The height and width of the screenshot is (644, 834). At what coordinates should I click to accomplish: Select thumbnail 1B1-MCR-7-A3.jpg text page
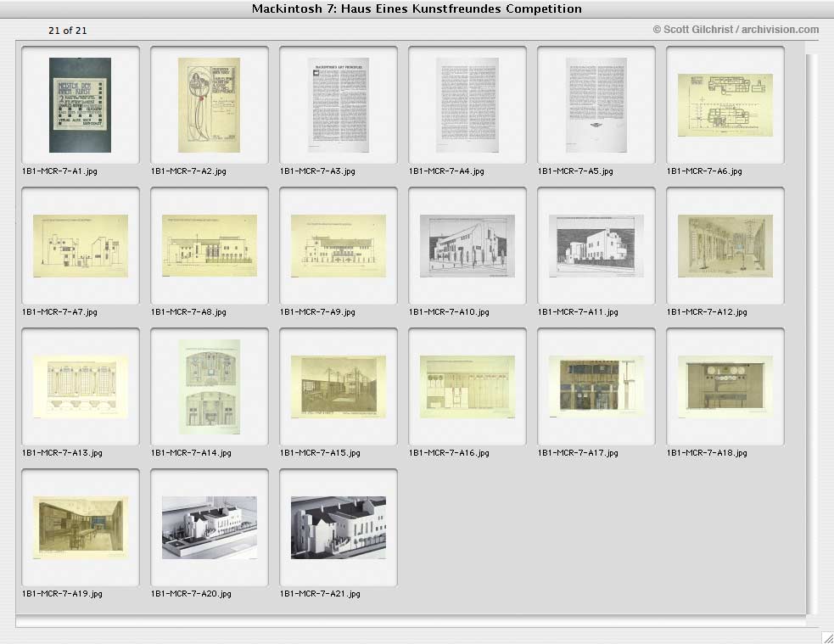coord(339,105)
